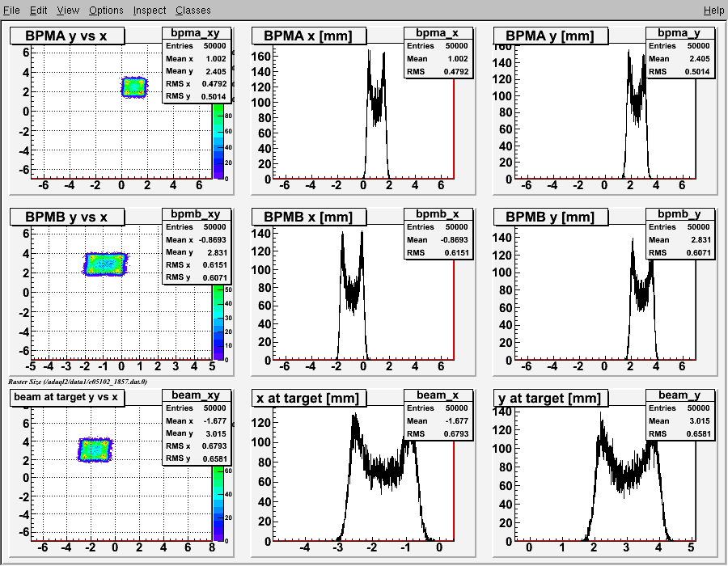
Task: Click the bpmb_x stats box header
Action: coord(438,214)
